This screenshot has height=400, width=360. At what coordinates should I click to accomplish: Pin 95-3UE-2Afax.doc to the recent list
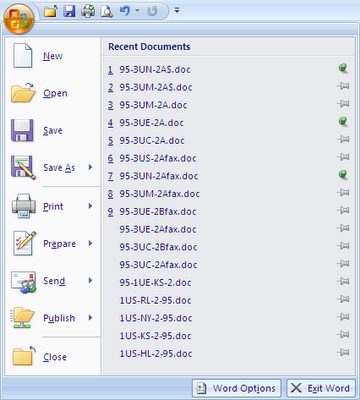[343, 228]
